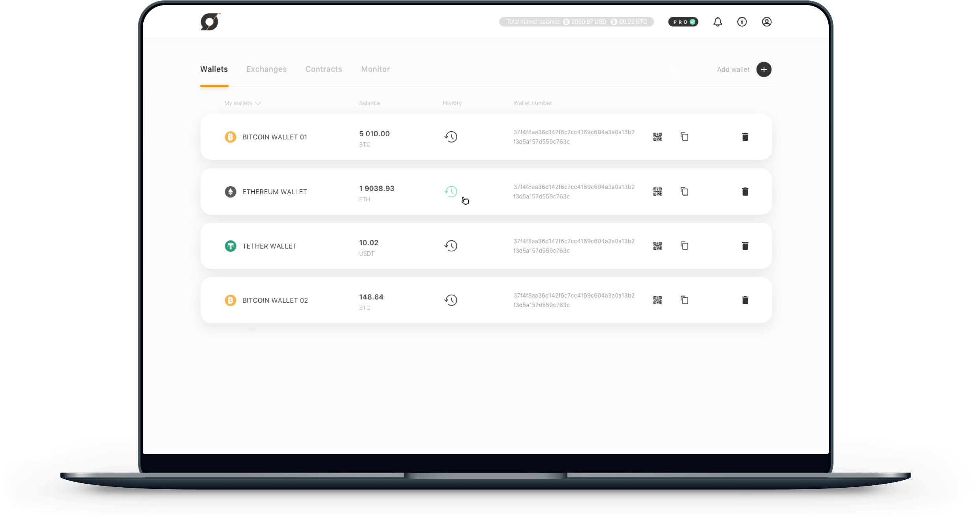This screenshot has height=520, width=980.
Task: Switch to the Monitor tab
Action: pyautogui.click(x=375, y=69)
